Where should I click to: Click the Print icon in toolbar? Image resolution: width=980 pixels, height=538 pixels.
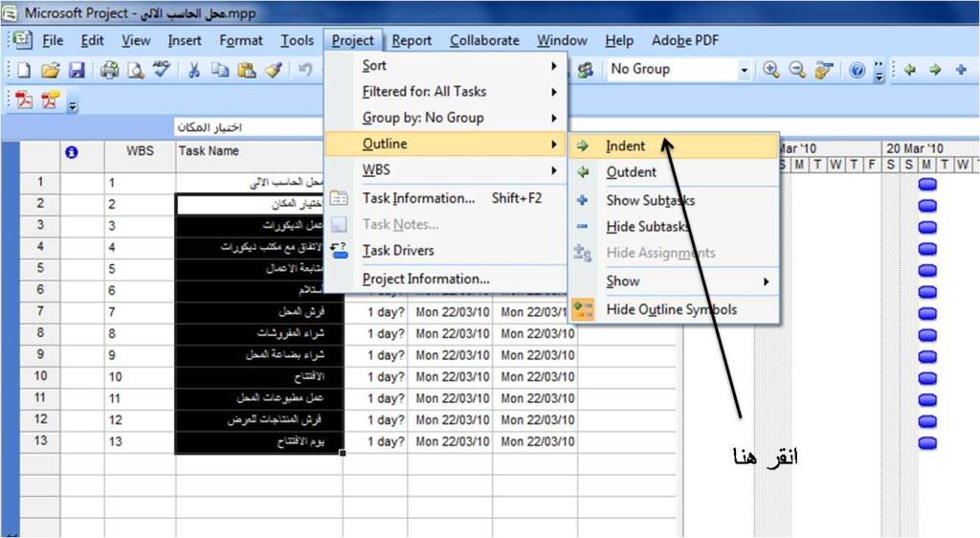110,70
